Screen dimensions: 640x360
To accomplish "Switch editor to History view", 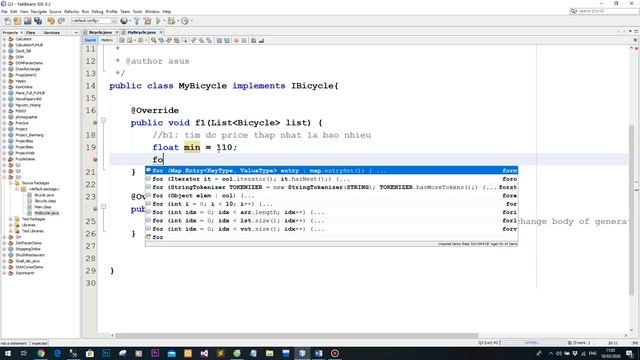I will (x=107, y=40).
